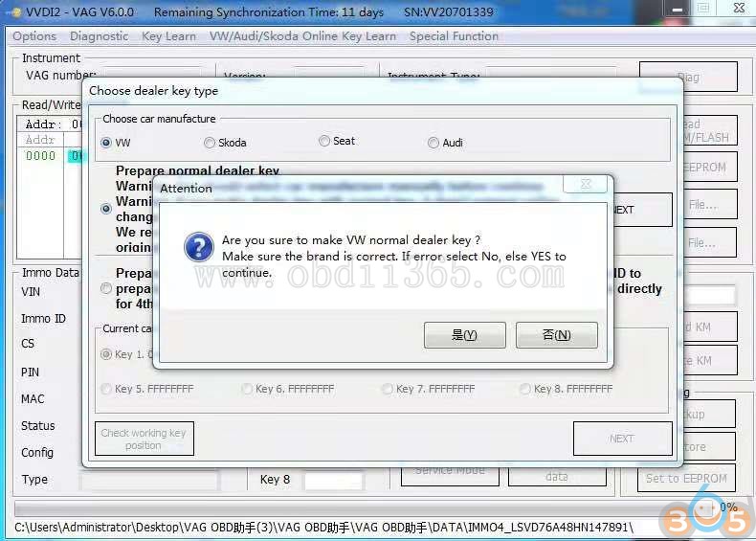Open the Diagnostic menu
The width and height of the screenshot is (756, 541).
point(99,36)
